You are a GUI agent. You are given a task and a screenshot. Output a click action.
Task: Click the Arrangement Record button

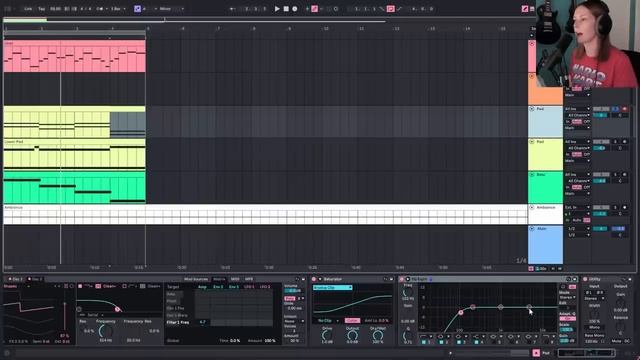point(295,9)
